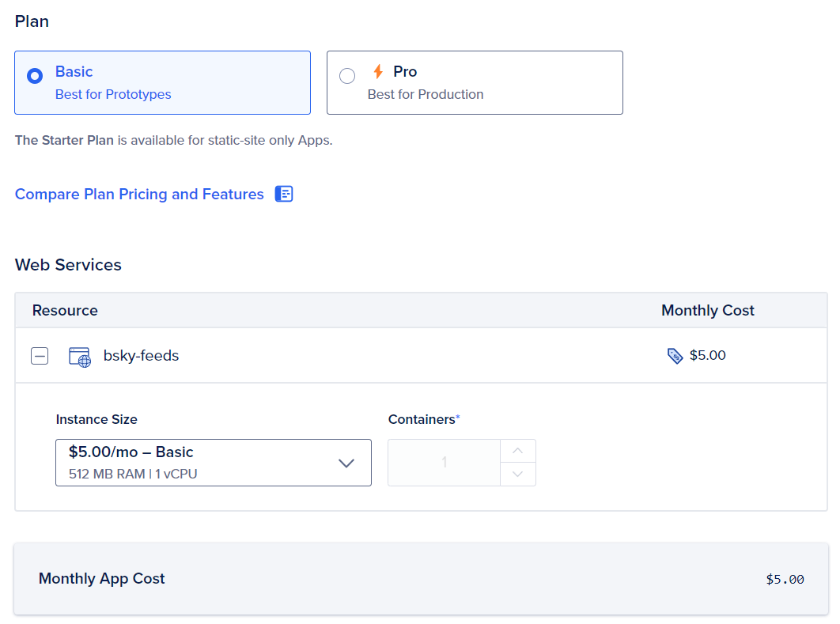
Task: Click the bsky-feeds web service icon
Action: (x=80, y=357)
